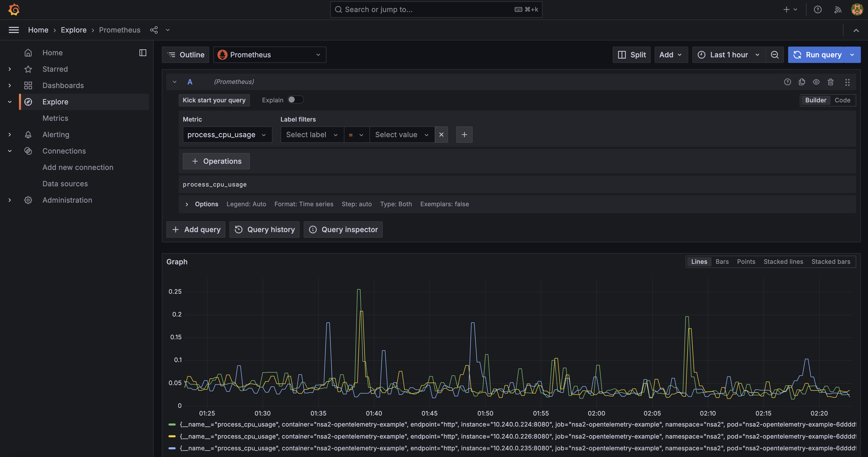This screenshot has width=868, height=457.
Task: Show query A help icon
Action: 787,82
